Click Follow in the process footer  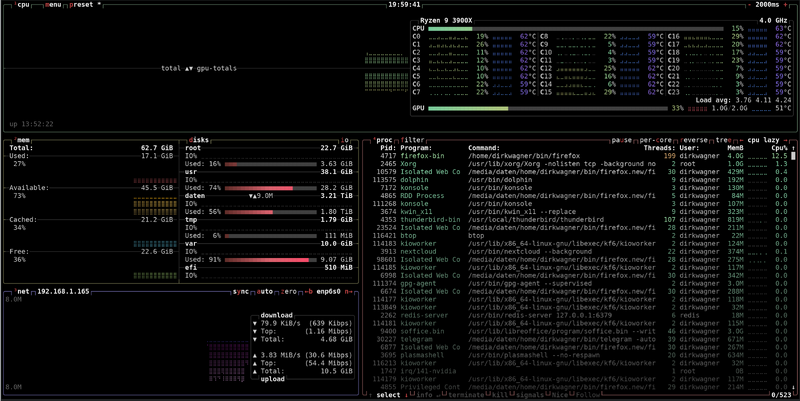588,395
